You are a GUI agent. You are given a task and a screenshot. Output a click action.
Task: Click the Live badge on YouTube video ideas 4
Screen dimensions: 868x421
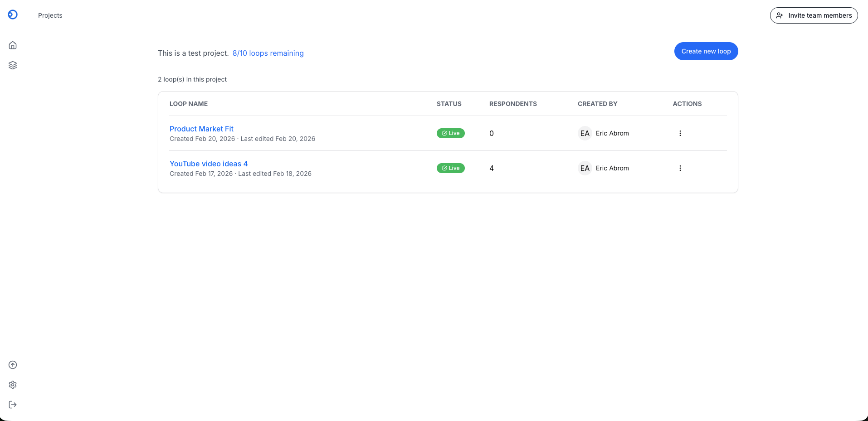[450, 168]
